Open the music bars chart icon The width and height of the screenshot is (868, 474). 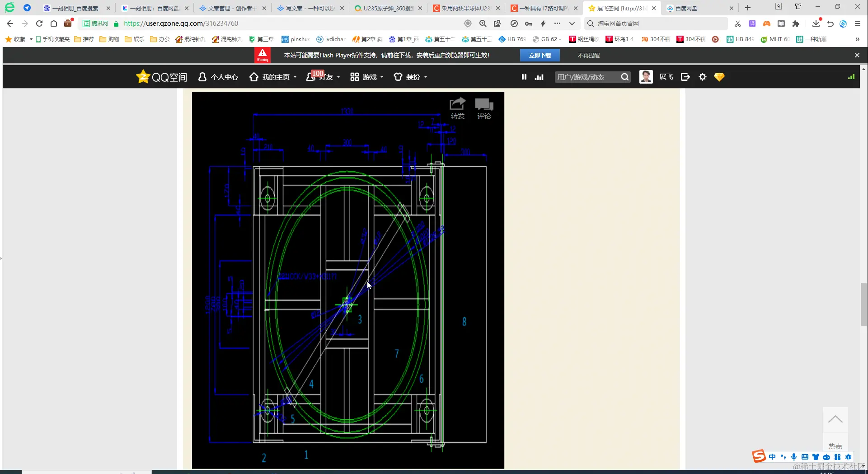click(539, 77)
